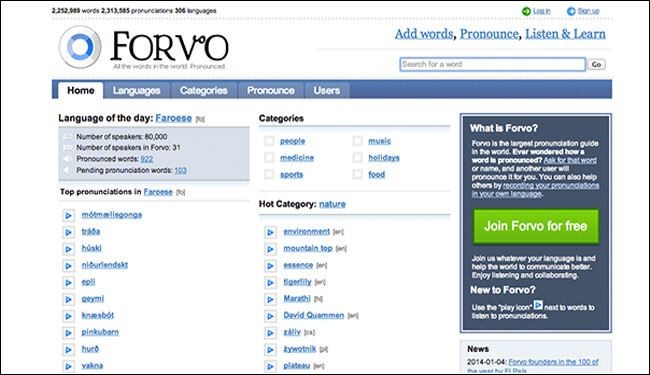Open Forvo founders news link
This screenshot has height=375, width=650.
(533, 366)
